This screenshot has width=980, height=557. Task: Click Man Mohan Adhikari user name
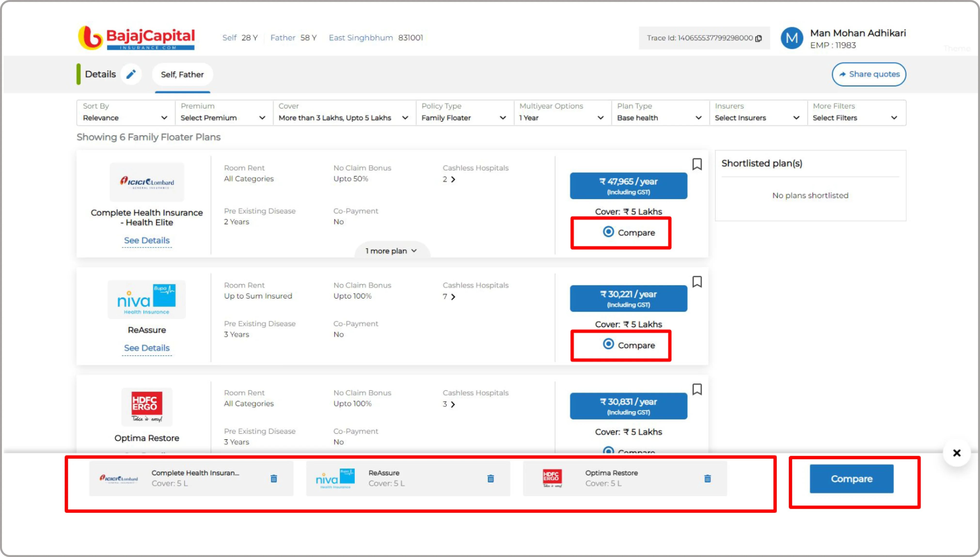(x=858, y=33)
